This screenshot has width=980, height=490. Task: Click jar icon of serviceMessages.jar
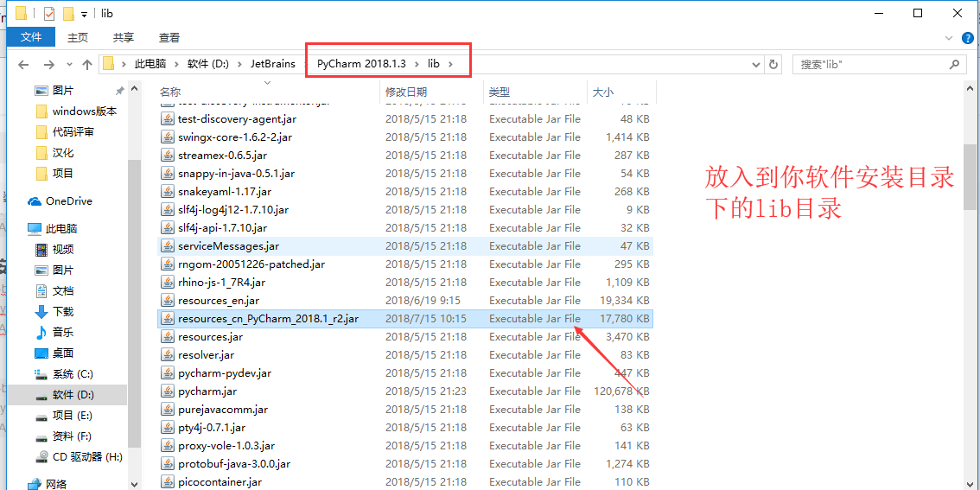[167, 245]
